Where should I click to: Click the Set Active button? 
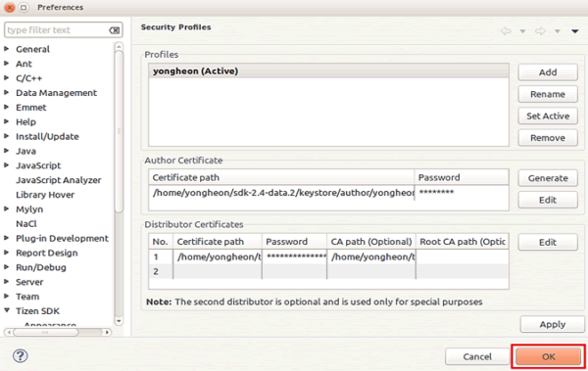click(x=548, y=116)
